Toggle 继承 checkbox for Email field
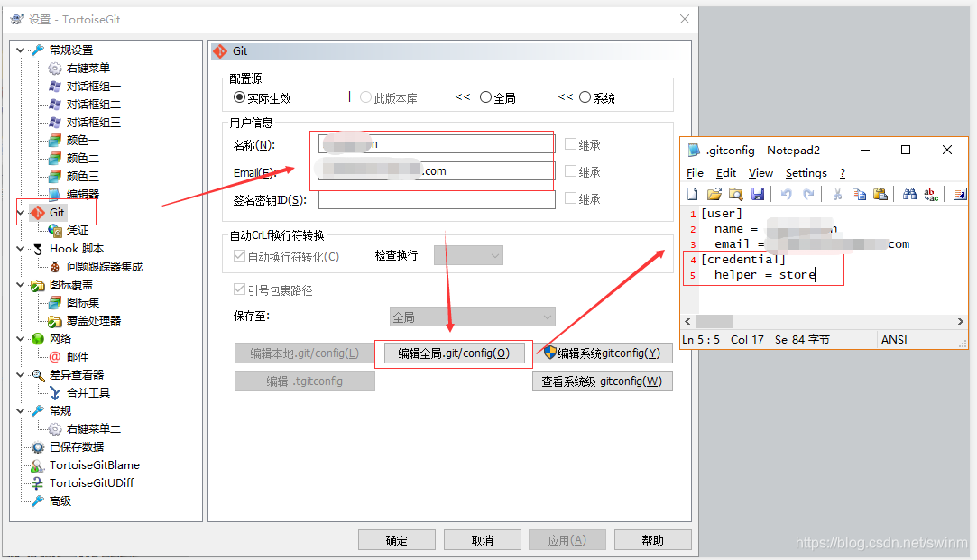 570,170
